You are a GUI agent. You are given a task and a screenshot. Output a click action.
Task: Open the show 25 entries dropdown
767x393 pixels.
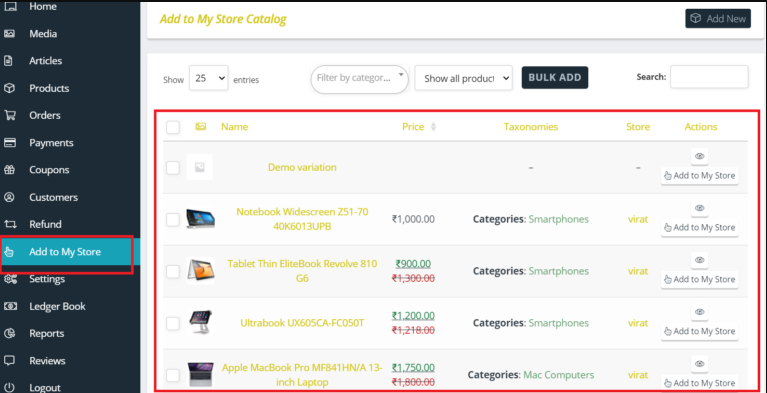pos(209,78)
